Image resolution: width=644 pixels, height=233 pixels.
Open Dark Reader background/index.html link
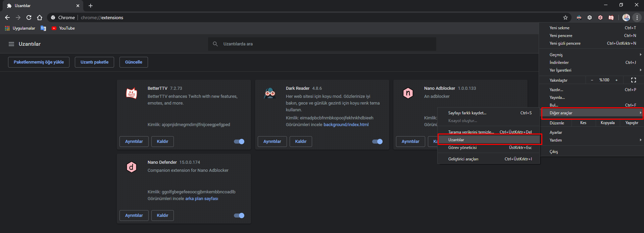coord(346,125)
